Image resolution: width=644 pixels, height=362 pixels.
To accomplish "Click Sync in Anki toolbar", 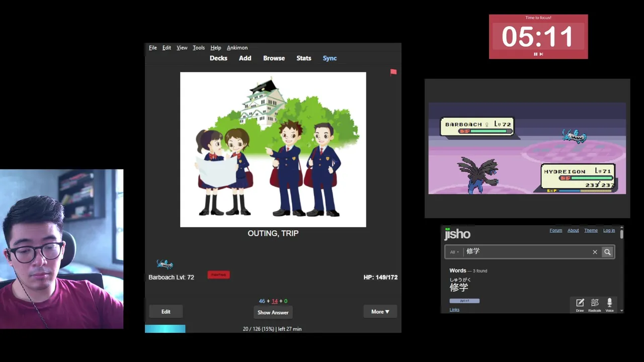I will (x=330, y=58).
